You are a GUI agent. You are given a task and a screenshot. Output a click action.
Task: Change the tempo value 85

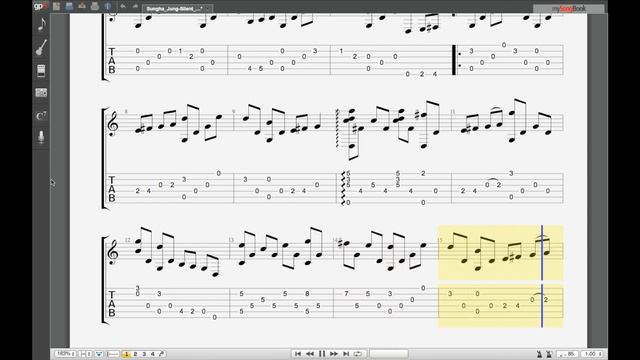(567, 354)
